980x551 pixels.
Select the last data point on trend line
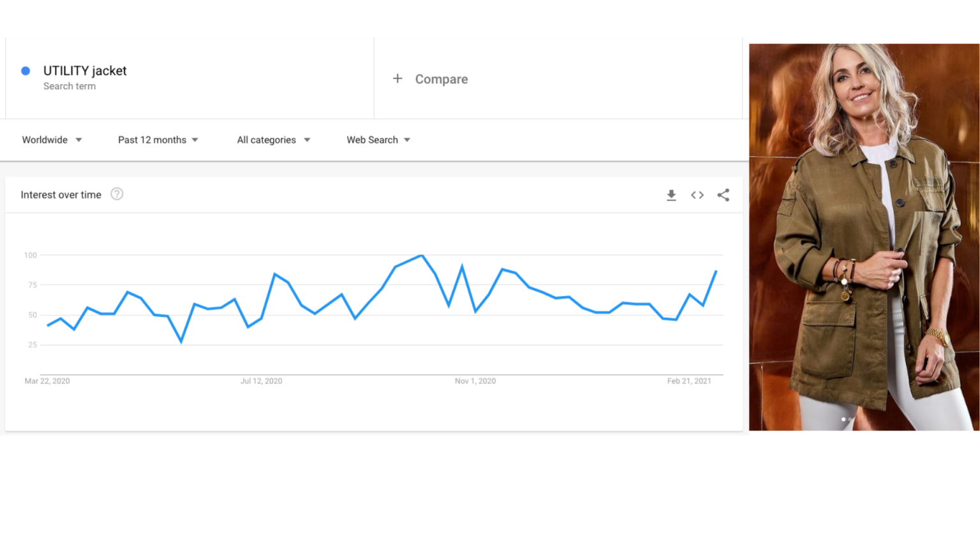point(716,272)
